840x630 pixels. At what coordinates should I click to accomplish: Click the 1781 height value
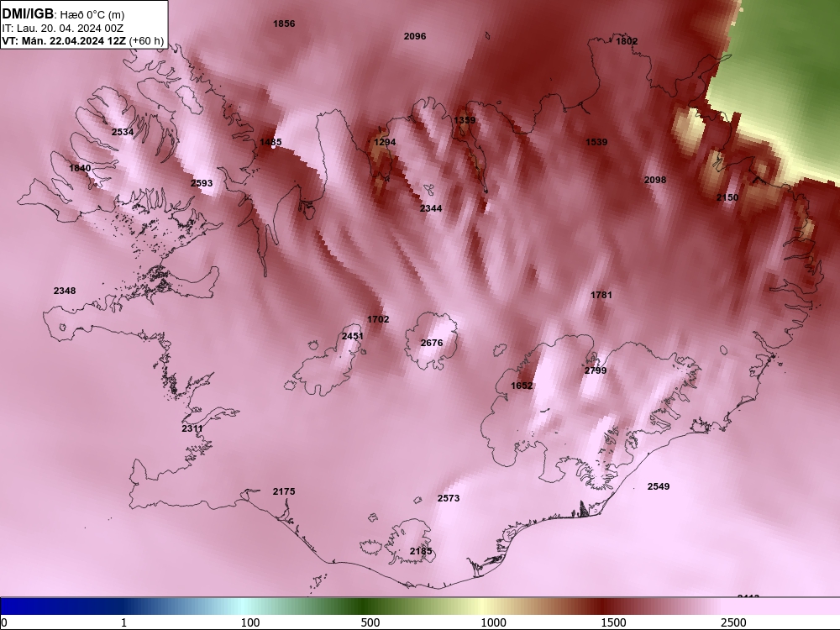[601, 295]
